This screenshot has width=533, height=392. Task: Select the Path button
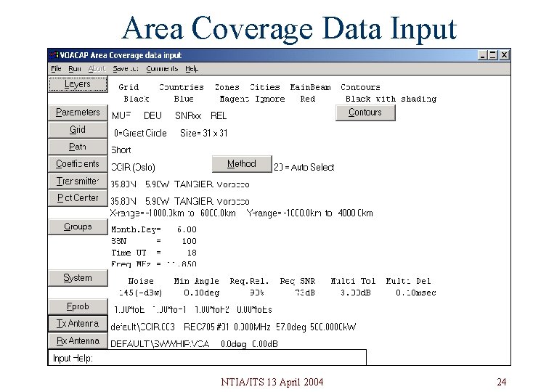78,147
